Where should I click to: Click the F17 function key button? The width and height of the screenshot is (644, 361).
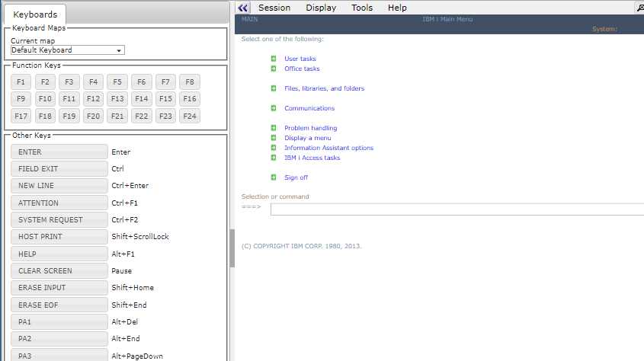click(21, 116)
